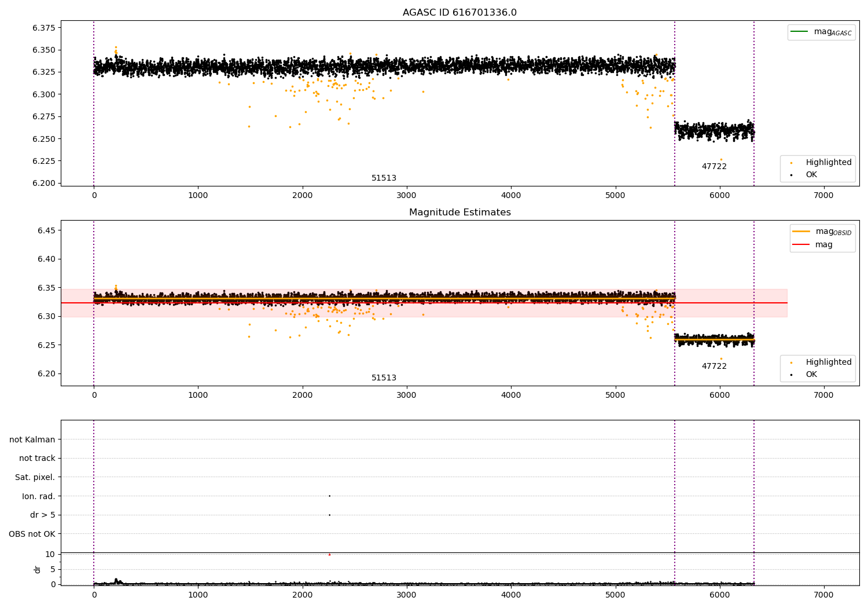Click the '51513' obsid label in middle plot

point(384,378)
